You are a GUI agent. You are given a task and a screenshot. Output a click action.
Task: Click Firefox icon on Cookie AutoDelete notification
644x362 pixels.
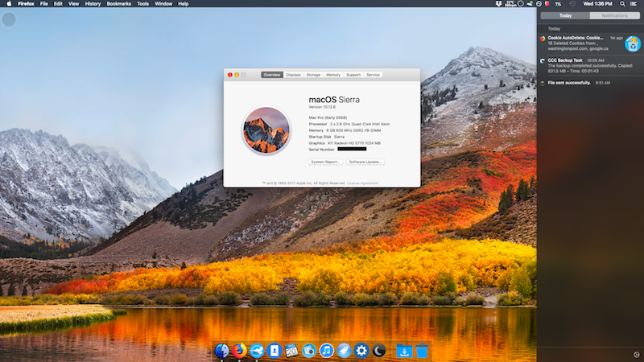click(x=543, y=39)
